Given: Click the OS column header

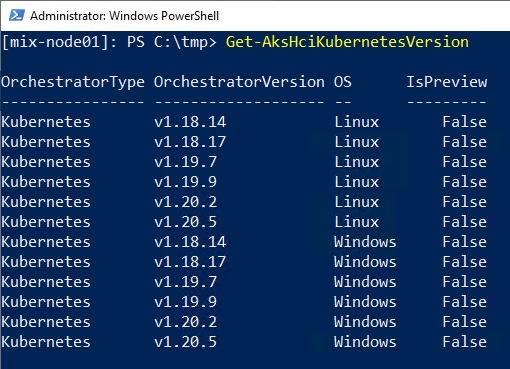Looking at the screenshot, I should click(x=343, y=82).
